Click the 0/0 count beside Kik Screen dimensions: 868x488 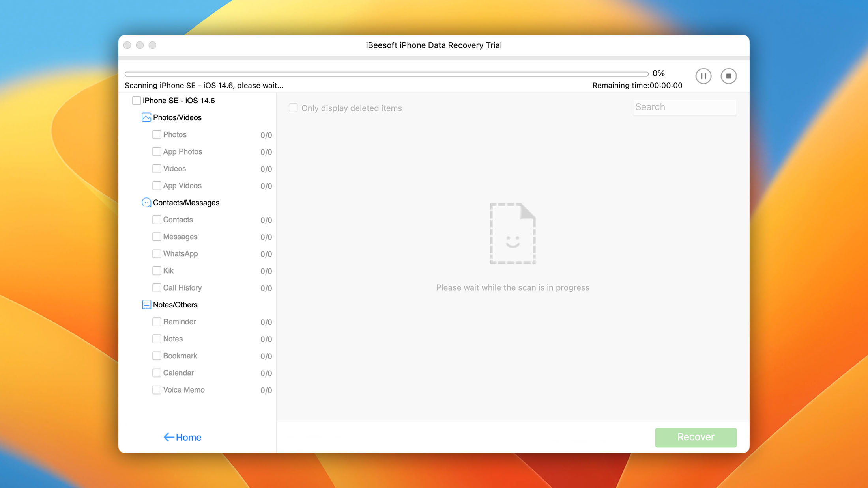click(266, 271)
